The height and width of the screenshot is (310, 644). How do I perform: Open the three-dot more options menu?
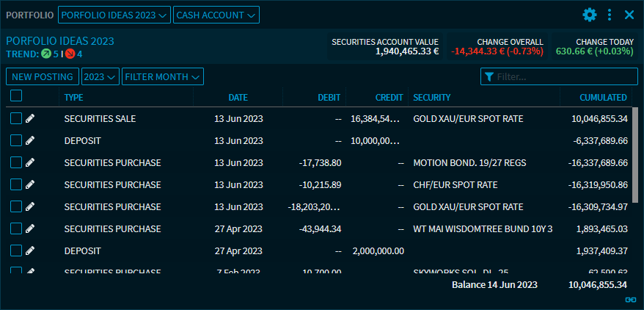click(610, 15)
